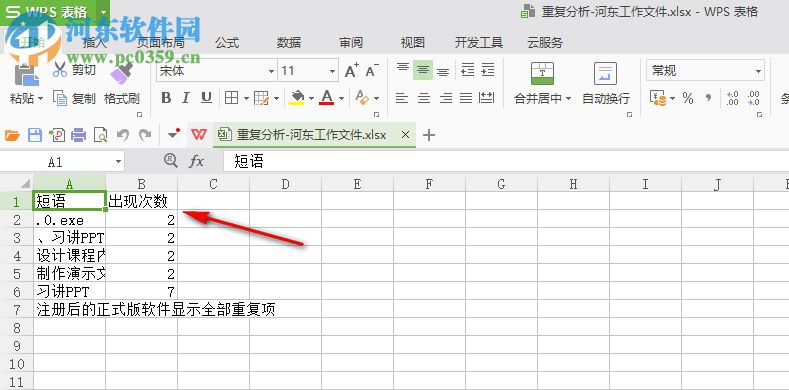Image resolution: width=789 pixels, height=390 pixels.
Task: Click the print icon
Action: pyautogui.click(x=78, y=135)
